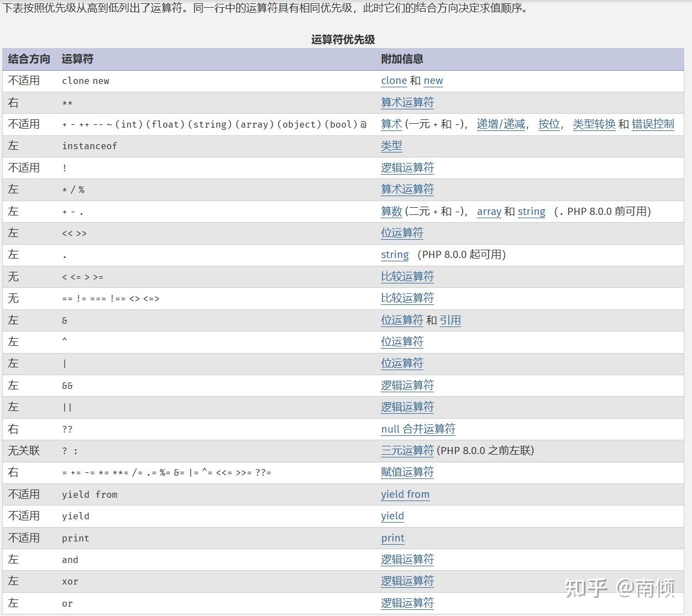Image resolution: width=692 pixels, height=616 pixels.
Task: Click the '* / %' operator cell
Action: 74,190
